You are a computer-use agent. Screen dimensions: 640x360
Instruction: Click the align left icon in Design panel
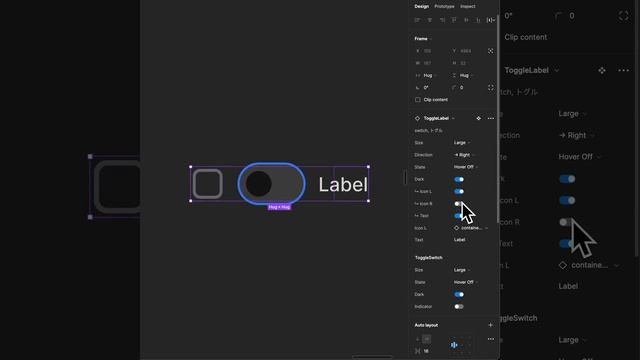(x=417, y=20)
